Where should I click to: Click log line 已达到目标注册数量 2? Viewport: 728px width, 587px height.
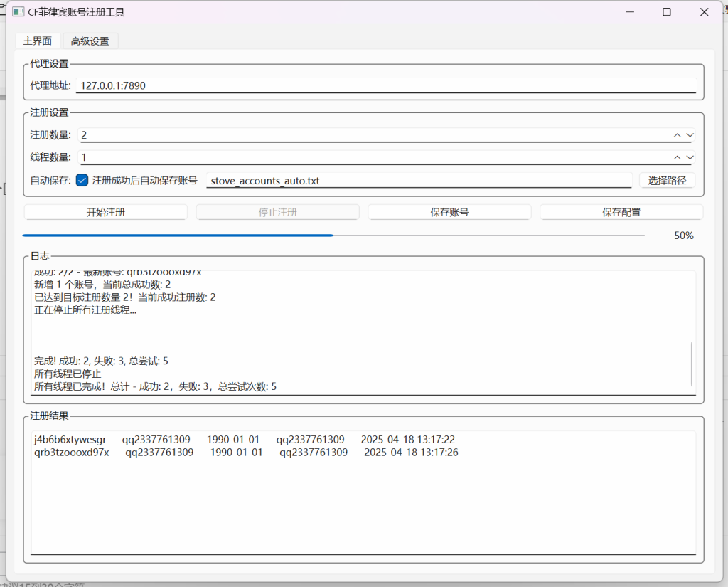pos(125,297)
